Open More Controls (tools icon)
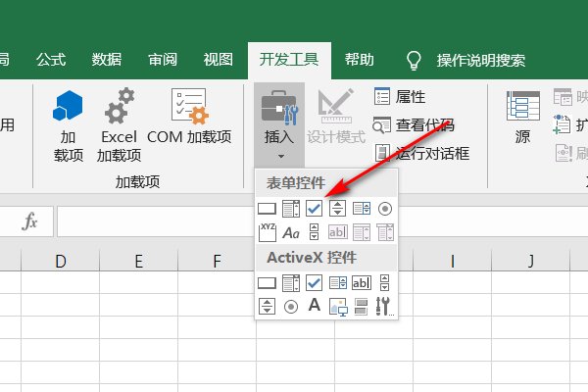This screenshot has height=392, width=588. (384, 307)
